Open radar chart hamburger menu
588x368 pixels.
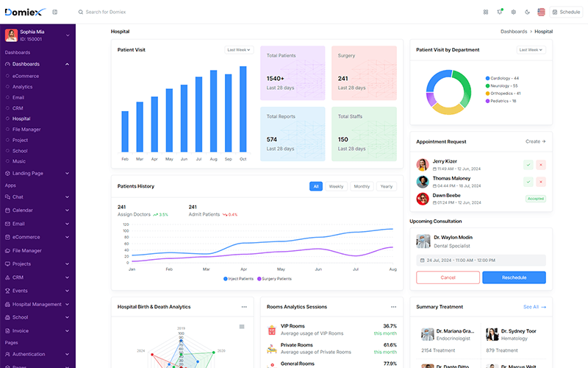242,327
